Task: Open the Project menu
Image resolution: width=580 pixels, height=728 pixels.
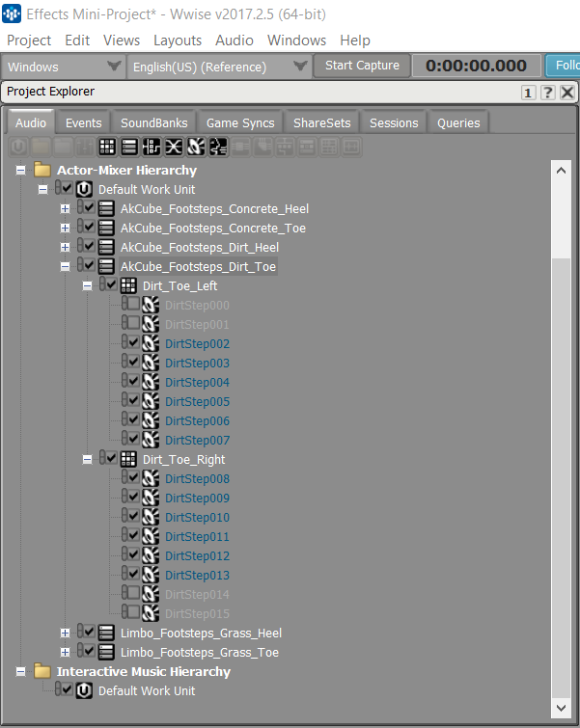Action: point(29,40)
